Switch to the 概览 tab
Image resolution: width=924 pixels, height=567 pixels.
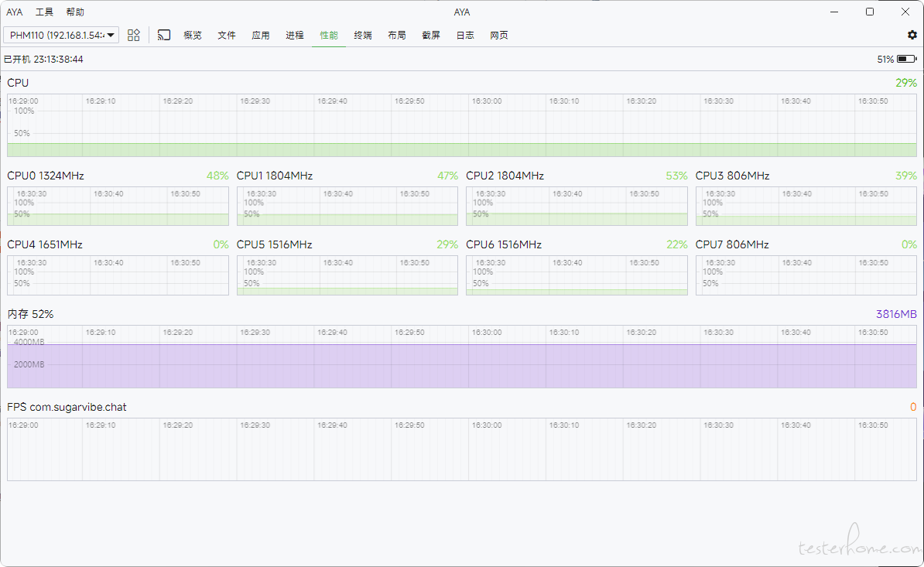[193, 36]
